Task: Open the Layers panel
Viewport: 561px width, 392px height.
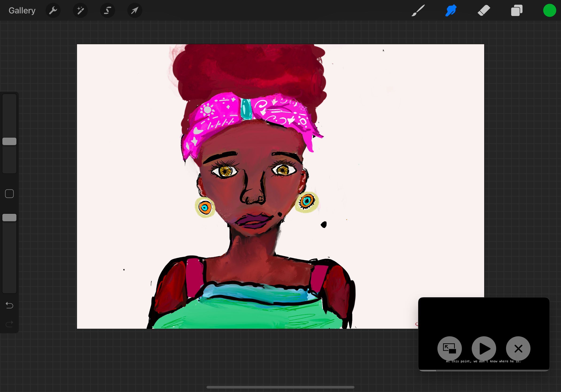Action: [x=517, y=11]
